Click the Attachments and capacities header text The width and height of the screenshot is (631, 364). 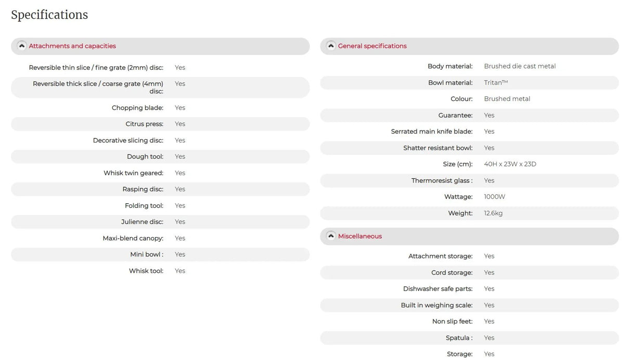[72, 46]
